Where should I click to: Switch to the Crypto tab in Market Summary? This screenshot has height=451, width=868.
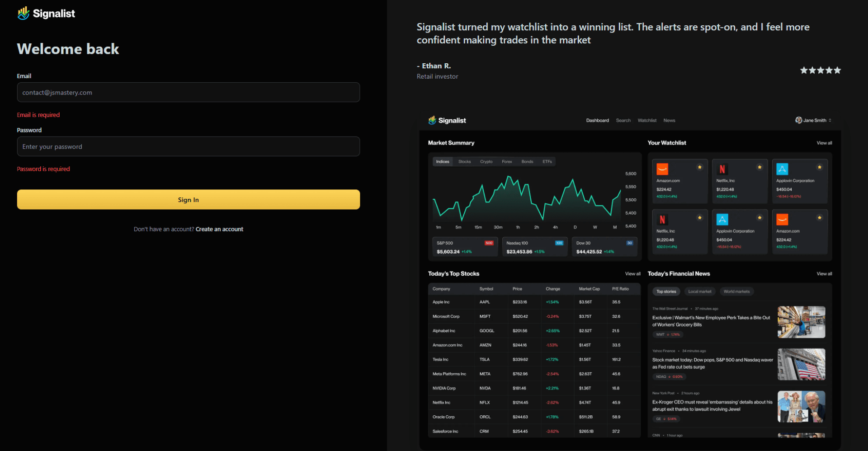click(x=486, y=161)
